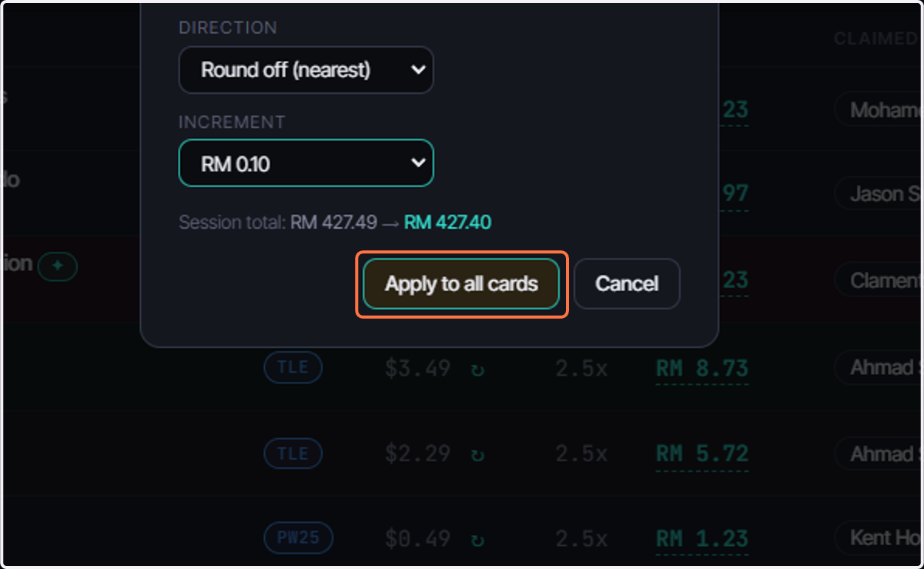Cancel the rounding dialog
The height and width of the screenshot is (569, 924).
point(627,284)
